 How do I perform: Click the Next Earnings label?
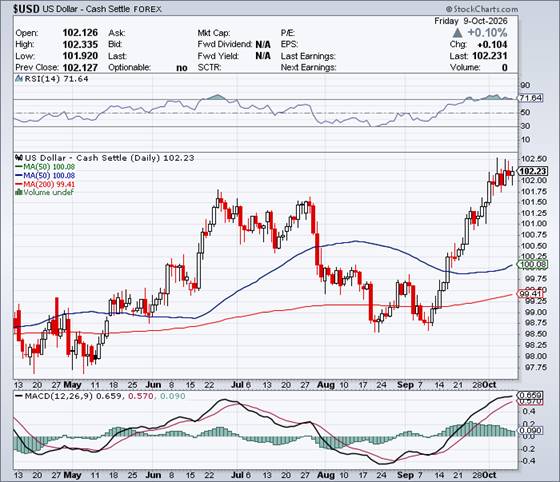point(308,67)
